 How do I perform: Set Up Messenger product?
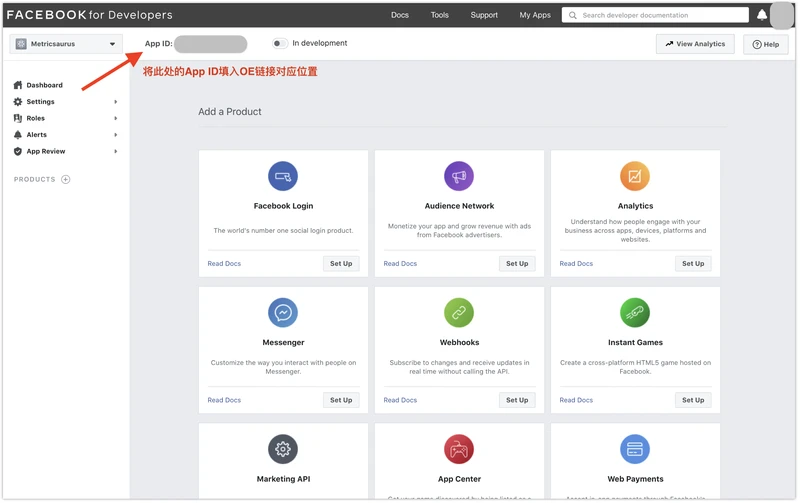click(341, 400)
